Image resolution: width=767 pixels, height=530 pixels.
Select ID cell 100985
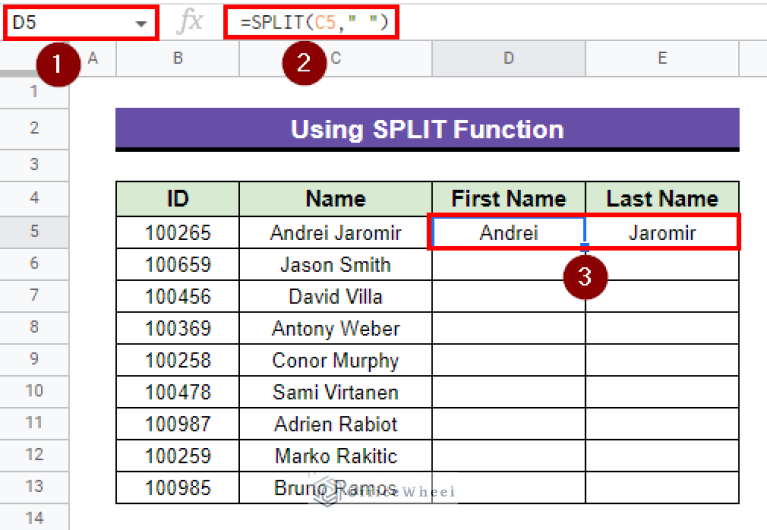coord(177,488)
